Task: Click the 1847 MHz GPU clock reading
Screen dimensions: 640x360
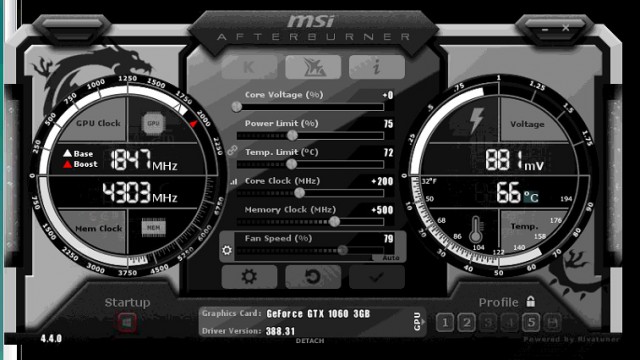Action: [144, 160]
